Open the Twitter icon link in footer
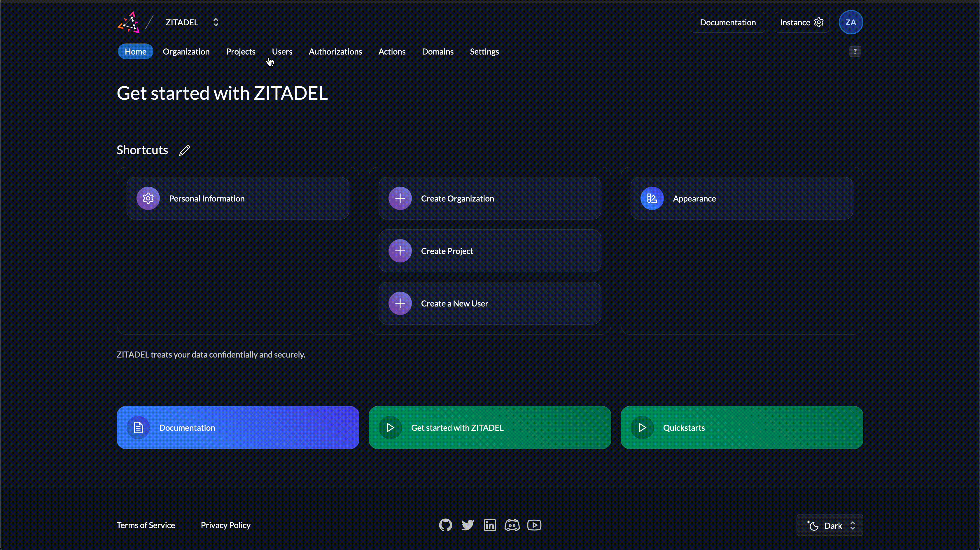 [468, 525]
